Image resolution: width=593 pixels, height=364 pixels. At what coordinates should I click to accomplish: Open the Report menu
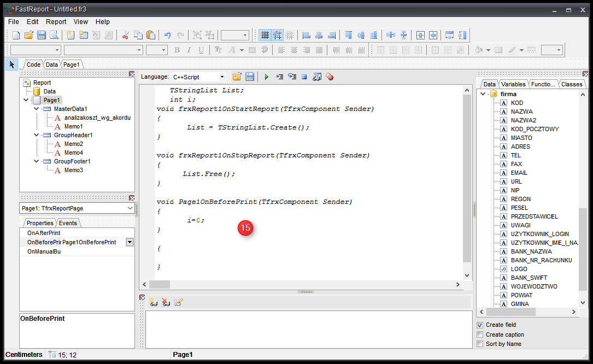pos(56,22)
